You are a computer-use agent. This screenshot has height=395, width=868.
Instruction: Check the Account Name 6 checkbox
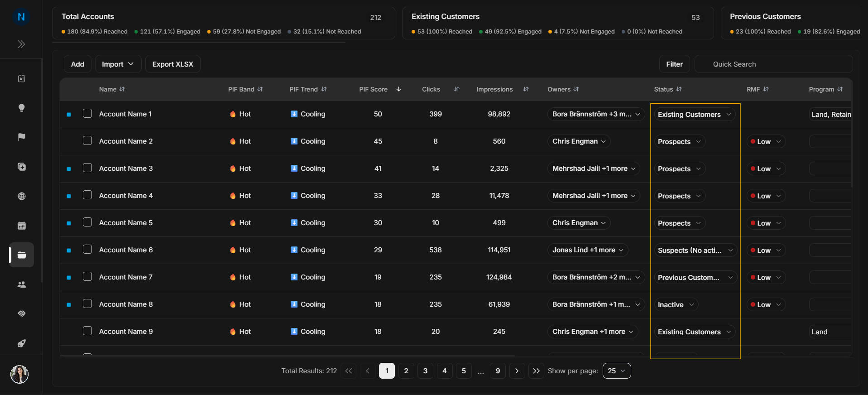(x=87, y=249)
